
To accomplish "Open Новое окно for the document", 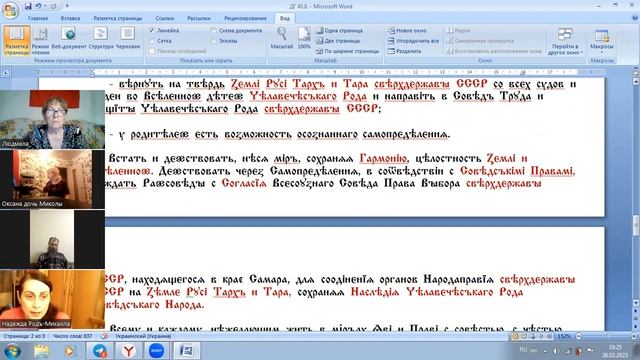I will (x=407, y=31).
